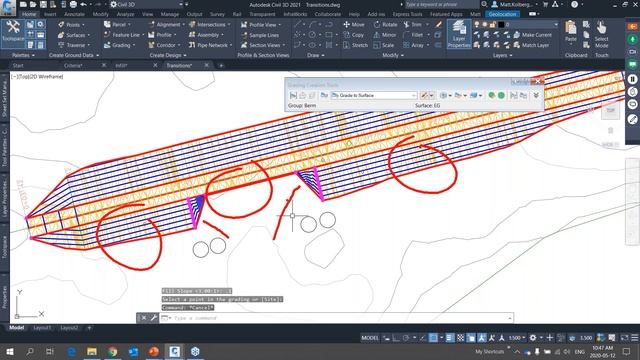Click the Assembly tool
Viewport: 640px width, 360px height.
[206, 35]
